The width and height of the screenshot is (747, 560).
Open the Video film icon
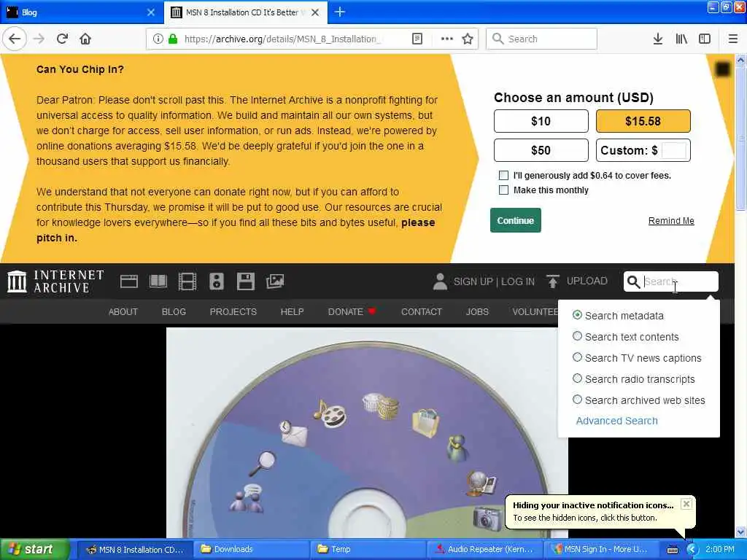(x=187, y=281)
